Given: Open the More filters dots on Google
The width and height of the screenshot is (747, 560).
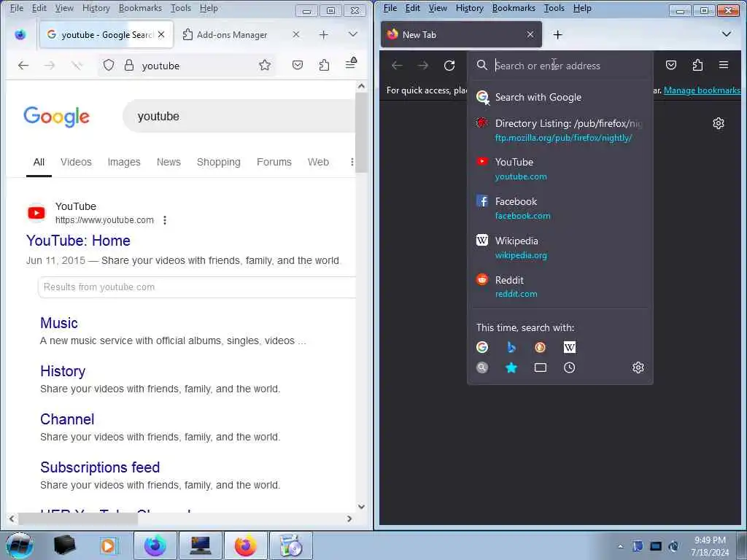Looking at the screenshot, I should pyautogui.click(x=352, y=162).
